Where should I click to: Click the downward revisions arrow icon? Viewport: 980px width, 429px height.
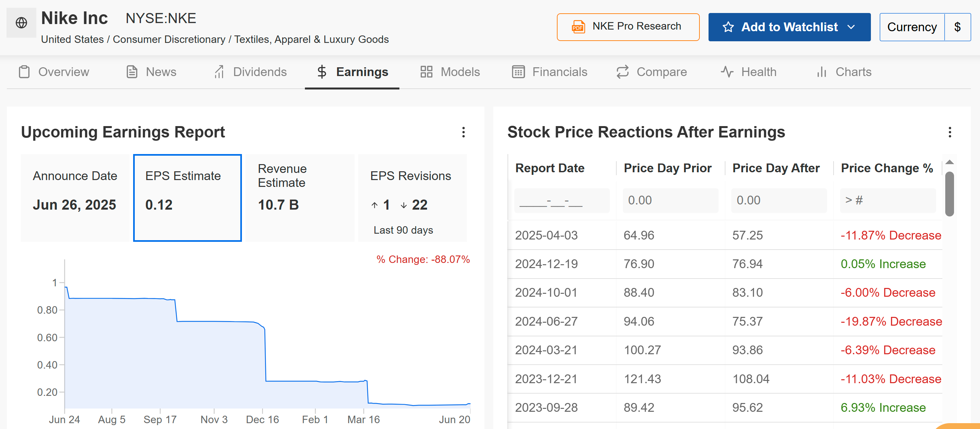point(404,205)
